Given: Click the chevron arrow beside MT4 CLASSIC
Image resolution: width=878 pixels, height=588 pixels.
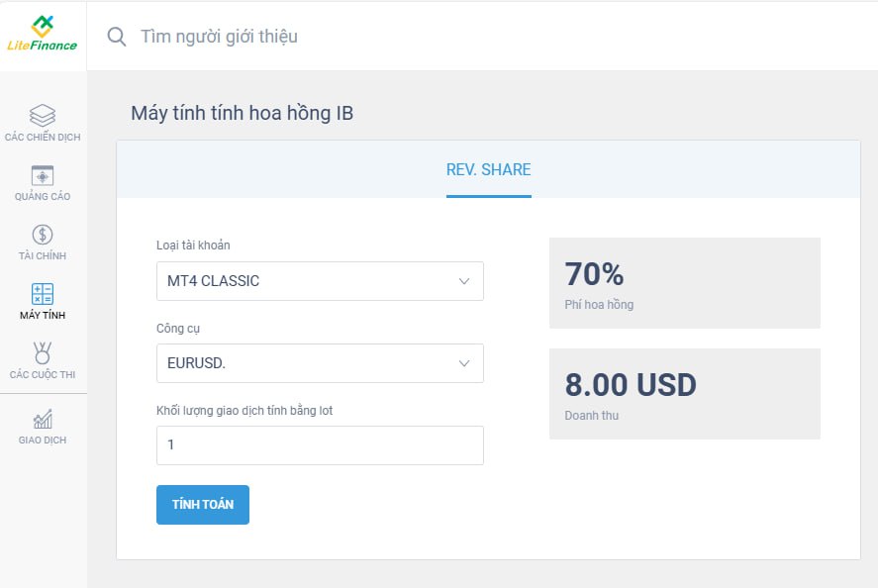Looking at the screenshot, I should [x=464, y=281].
